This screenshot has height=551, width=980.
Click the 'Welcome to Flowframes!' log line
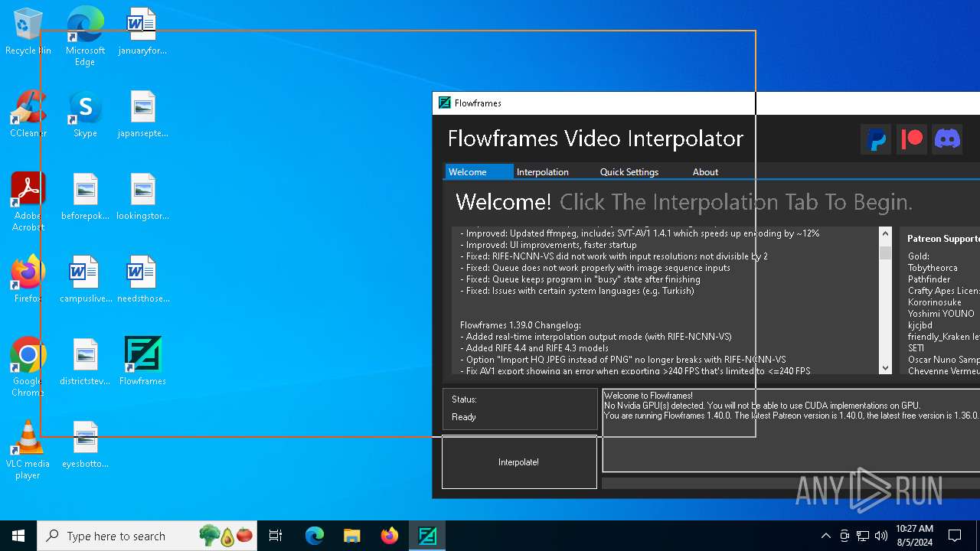[x=648, y=396]
